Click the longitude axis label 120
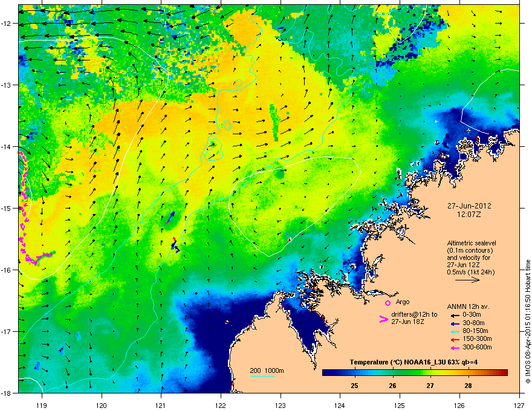 tap(102, 406)
